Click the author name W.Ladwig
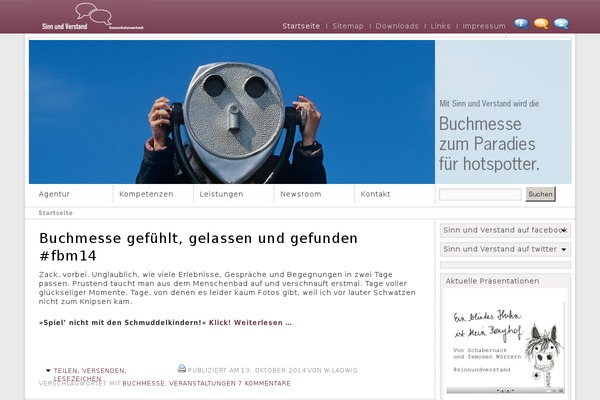The width and height of the screenshot is (600, 400). tap(341, 371)
